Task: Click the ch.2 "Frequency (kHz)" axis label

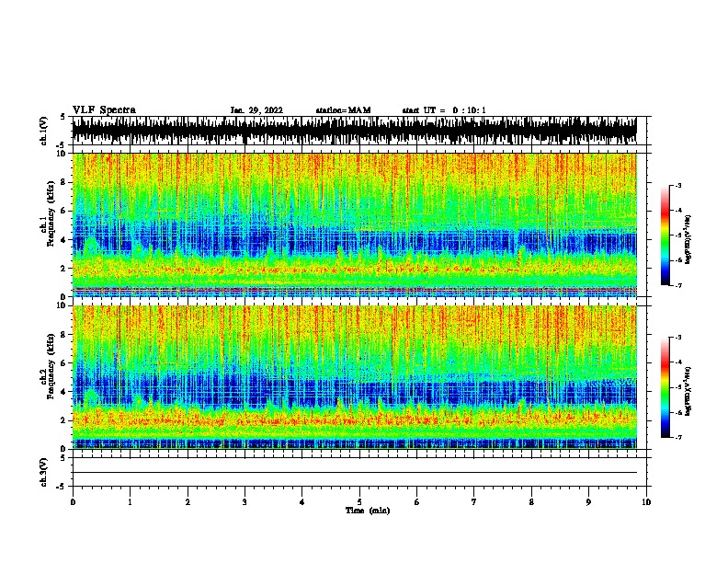Action: pyautogui.click(x=51, y=366)
